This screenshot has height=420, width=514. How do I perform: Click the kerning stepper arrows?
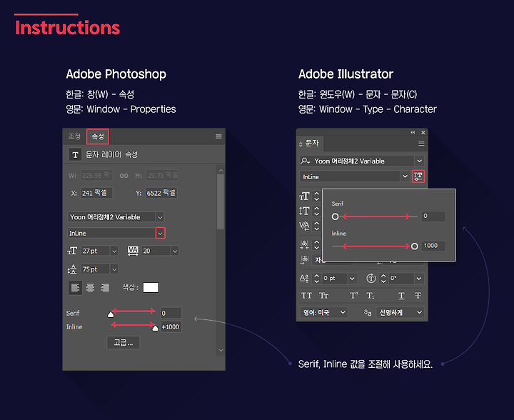coord(317,226)
